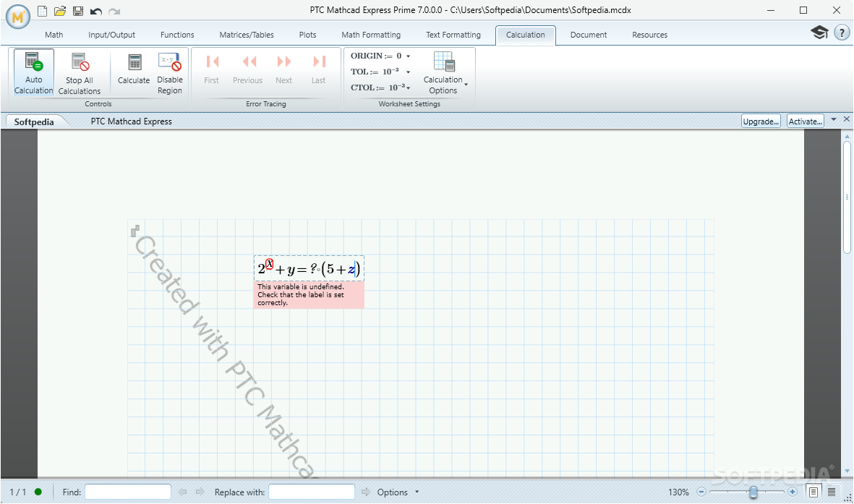
Task: Open the Document tab
Action: [588, 35]
